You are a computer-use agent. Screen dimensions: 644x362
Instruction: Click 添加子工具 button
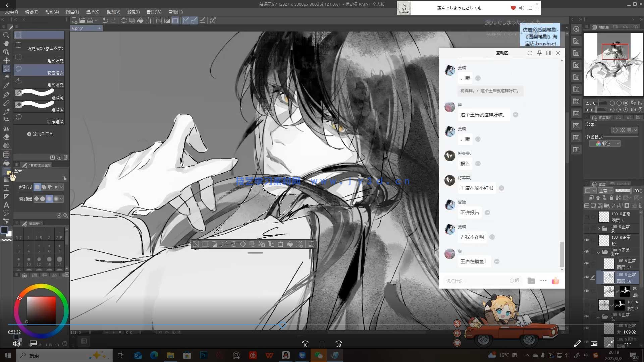pos(40,134)
